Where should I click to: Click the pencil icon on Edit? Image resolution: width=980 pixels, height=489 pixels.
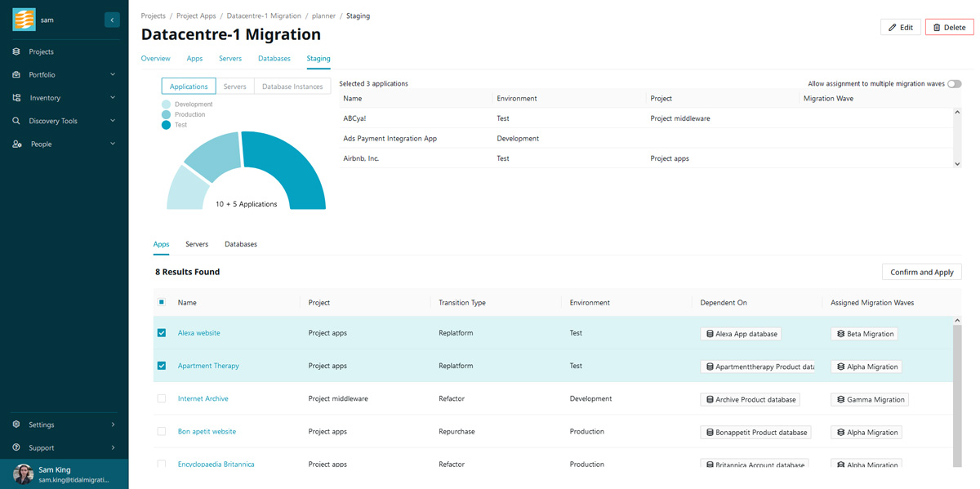893,28
